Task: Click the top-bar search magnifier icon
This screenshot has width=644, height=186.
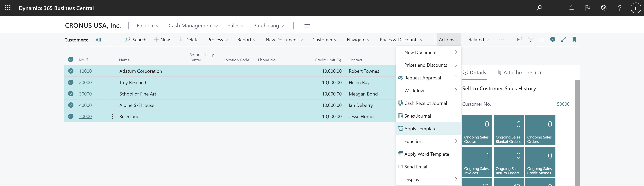Action: click(x=539, y=8)
